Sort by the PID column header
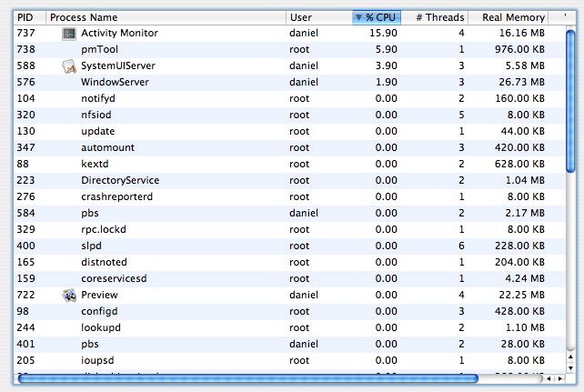The image size is (584, 392). click(x=30, y=17)
